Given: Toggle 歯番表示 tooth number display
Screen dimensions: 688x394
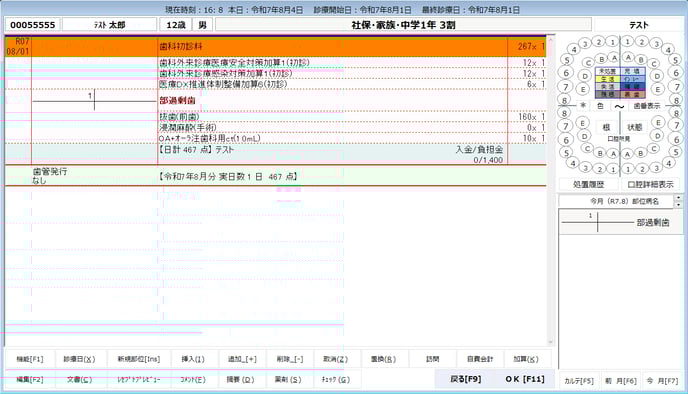Looking at the screenshot, I should click(x=647, y=106).
